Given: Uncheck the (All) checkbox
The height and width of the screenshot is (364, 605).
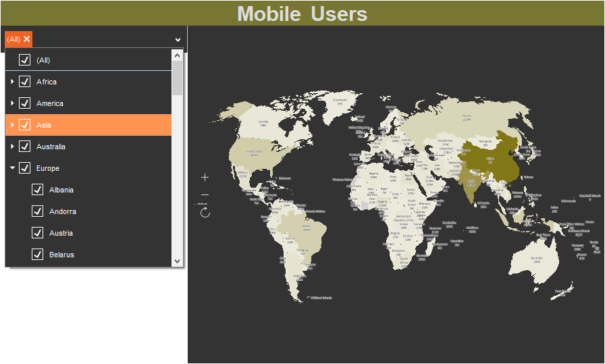Looking at the screenshot, I should click(25, 60).
